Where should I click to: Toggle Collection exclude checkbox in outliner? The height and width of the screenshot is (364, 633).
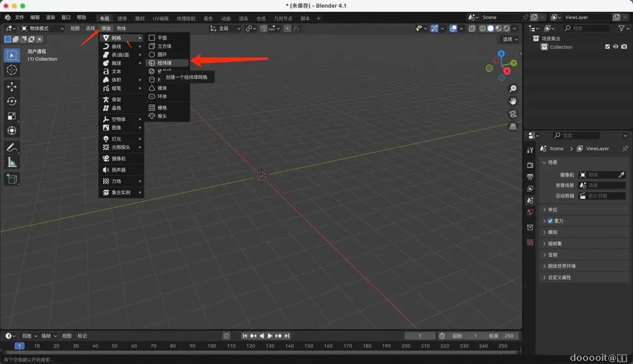608,47
